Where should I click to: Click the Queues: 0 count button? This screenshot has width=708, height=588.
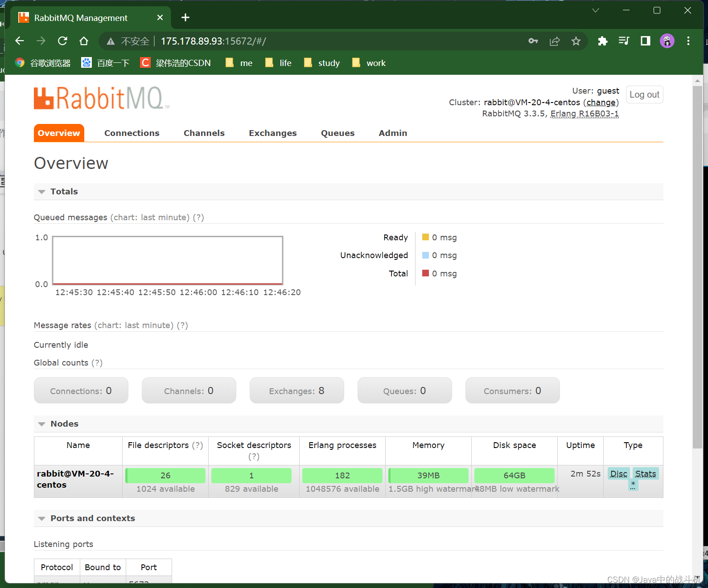[x=405, y=391]
